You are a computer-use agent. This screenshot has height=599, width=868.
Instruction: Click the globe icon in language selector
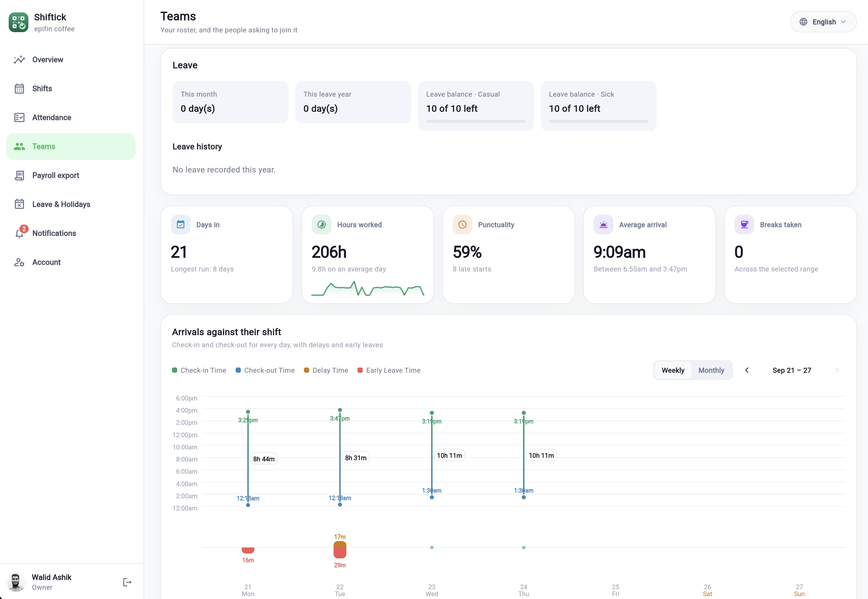pyautogui.click(x=803, y=22)
